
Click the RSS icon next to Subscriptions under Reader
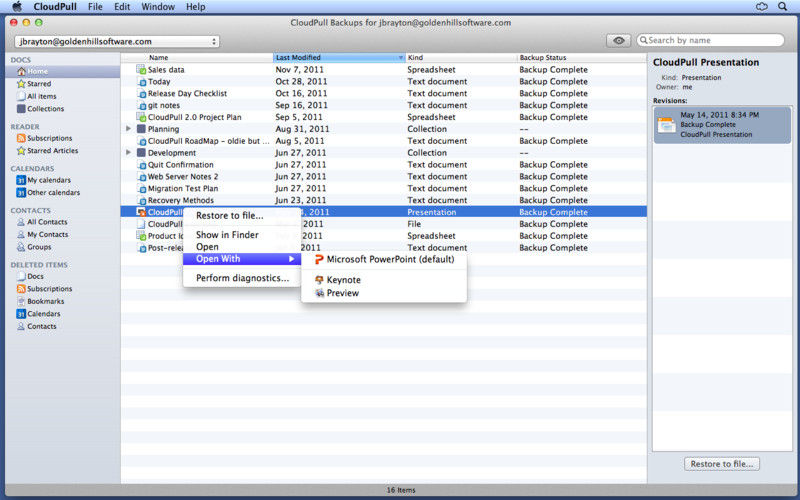click(21, 138)
